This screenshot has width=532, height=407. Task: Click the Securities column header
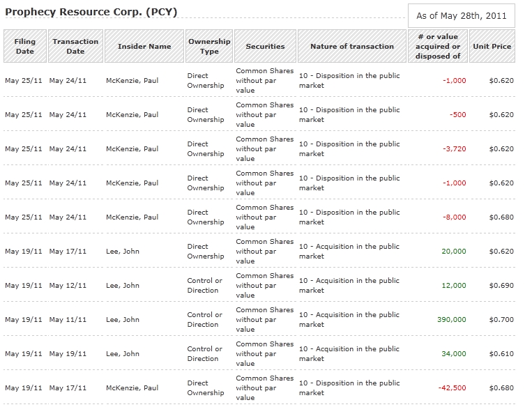click(265, 47)
